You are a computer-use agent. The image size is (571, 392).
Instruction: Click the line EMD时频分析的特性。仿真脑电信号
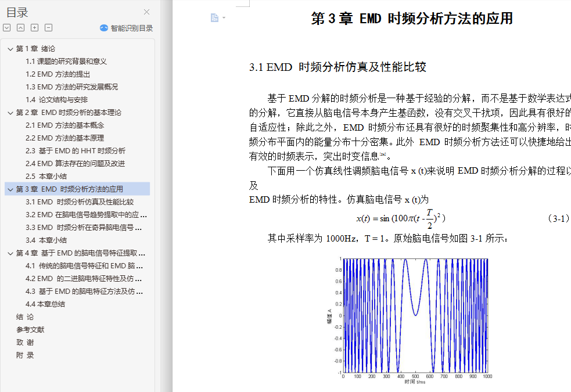pyautogui.click(x=339, y=199)
